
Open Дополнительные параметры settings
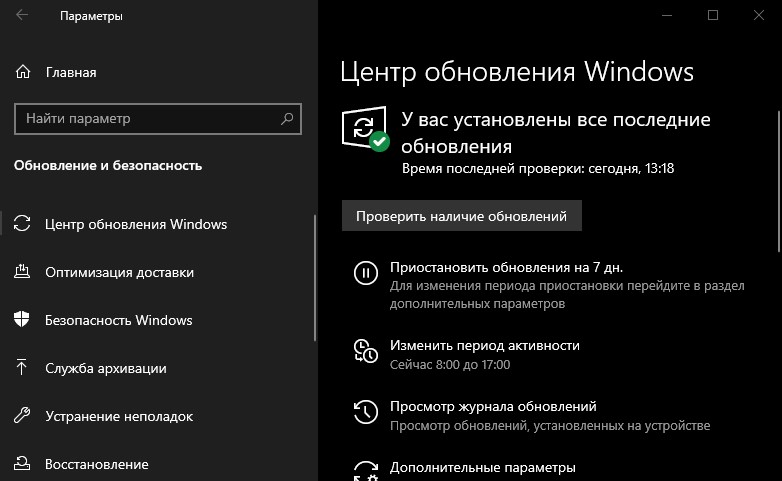pos(482,468)
